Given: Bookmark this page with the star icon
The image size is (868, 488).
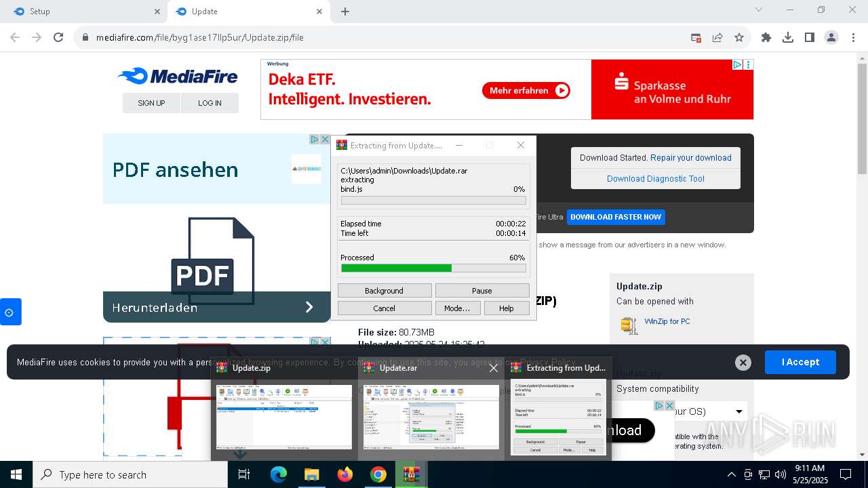Looking at the screenshot, I should click(x=739, y=37).
